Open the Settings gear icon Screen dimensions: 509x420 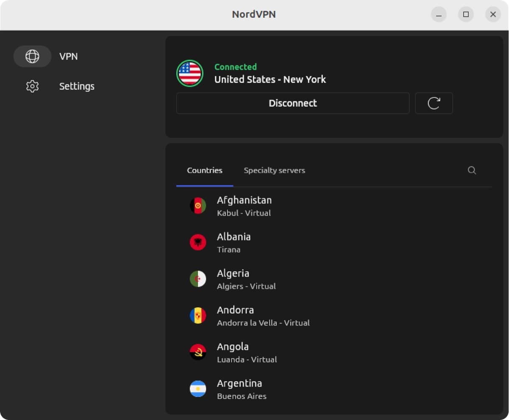(32, 87)
